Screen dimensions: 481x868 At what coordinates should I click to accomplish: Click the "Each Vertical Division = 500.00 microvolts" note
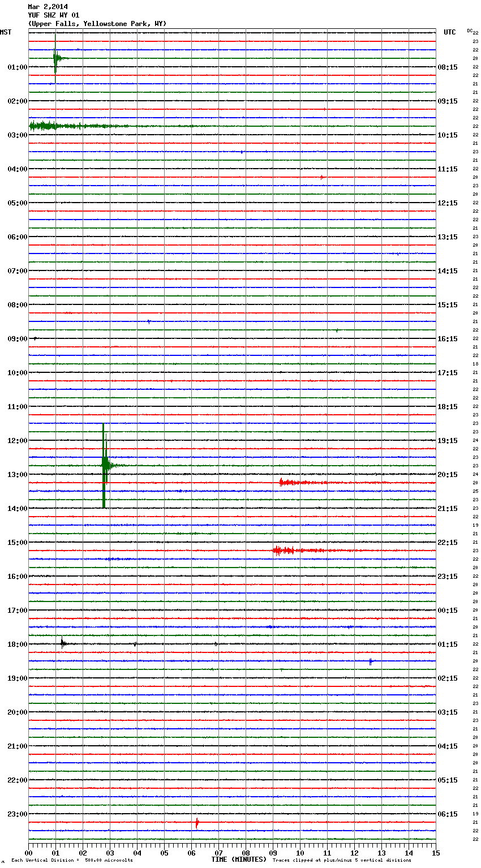coord(72,861)
